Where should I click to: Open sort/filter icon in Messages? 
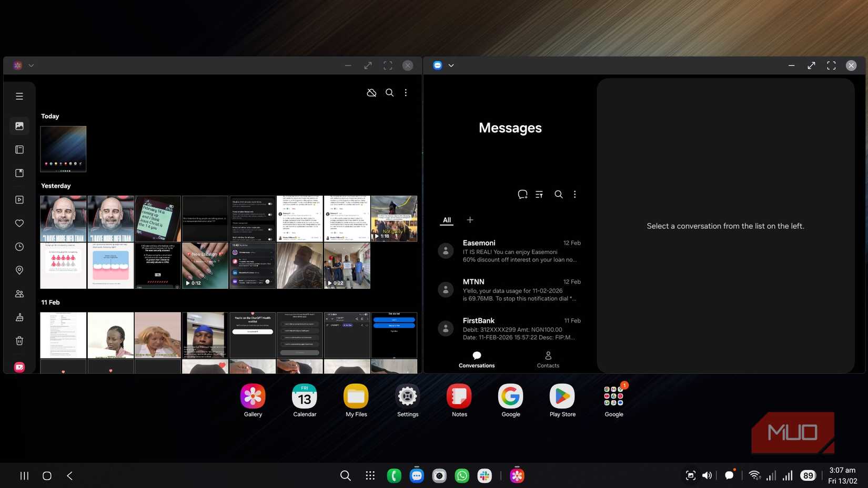[539, 195]
